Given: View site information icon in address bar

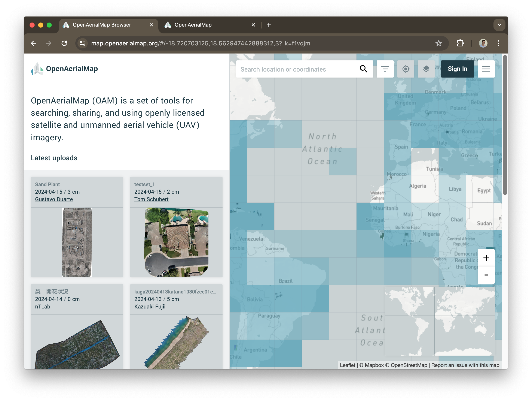Looking at the screenshot, I should click(82, 43).
